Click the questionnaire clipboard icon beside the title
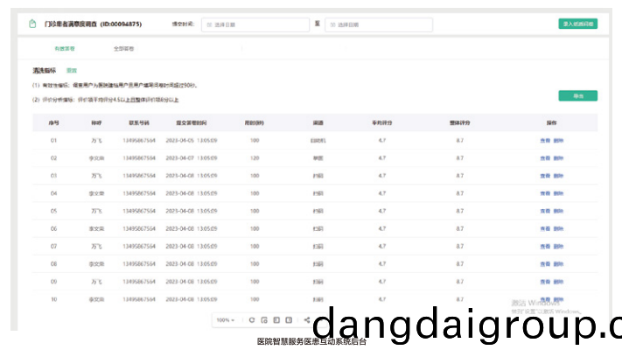Image resolution: width=622 pixels, height=364 pixels. coord(33,24)
